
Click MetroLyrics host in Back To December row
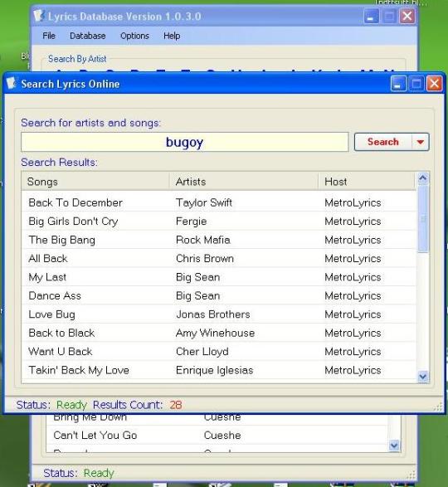353,202
